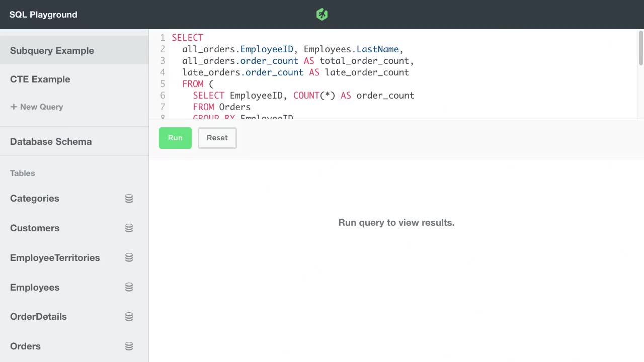
Task: Reset the query editor
Action: coord(217,138)
